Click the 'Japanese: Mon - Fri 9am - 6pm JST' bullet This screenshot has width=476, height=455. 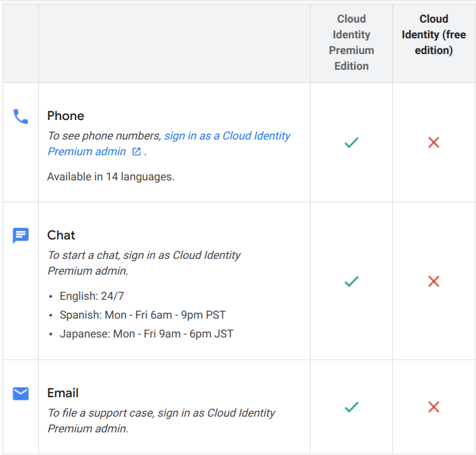(x=147, y=334)
